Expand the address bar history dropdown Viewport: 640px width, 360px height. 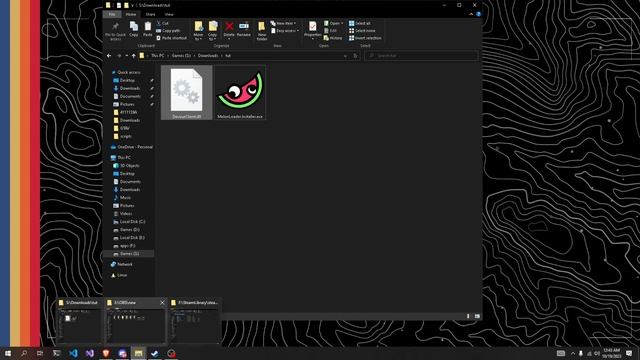(x=345, y=56)
